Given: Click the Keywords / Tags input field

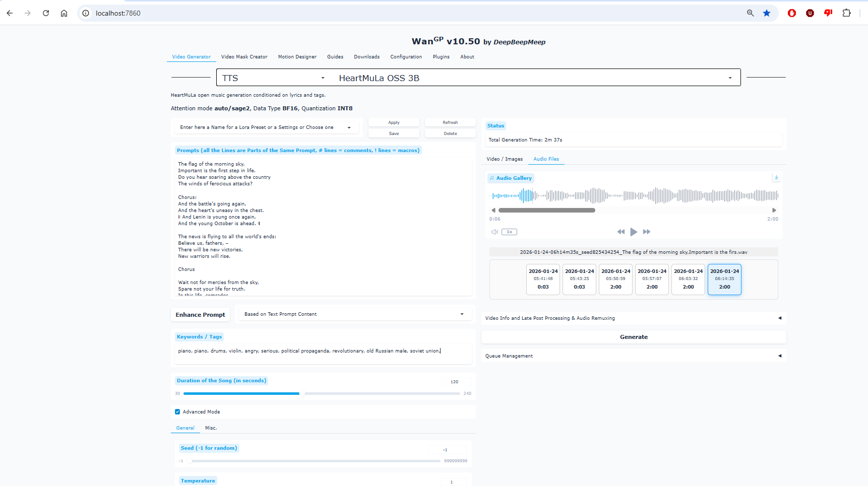Looking at the screenshot, I should pos(323,354).
